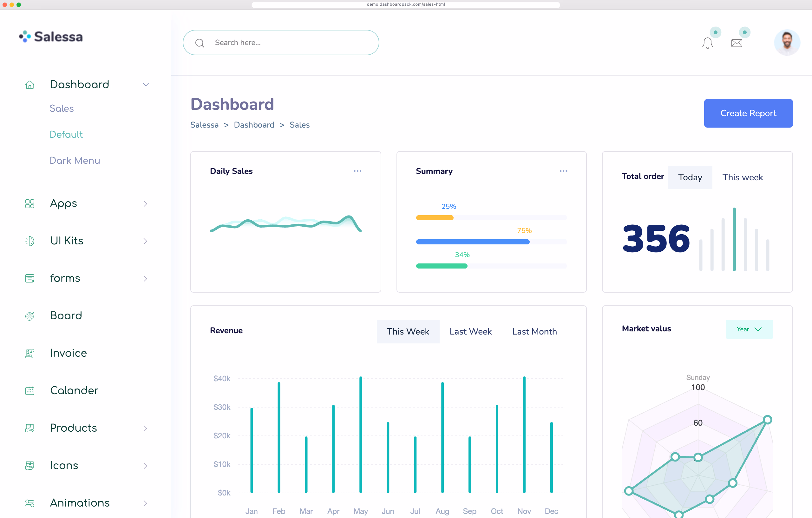Click the Revenue card heading

pyautogui.click(x=226, y=331)
